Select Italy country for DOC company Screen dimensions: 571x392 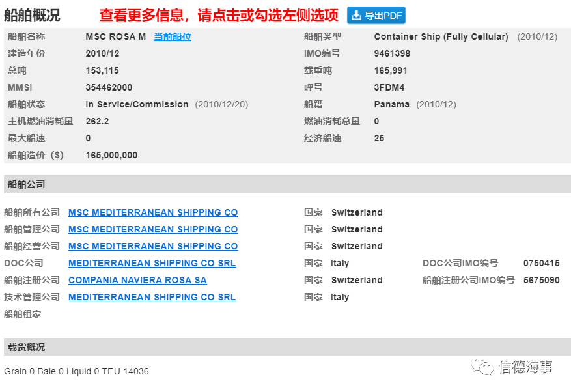pyautogui.click(x=340, y=263)
